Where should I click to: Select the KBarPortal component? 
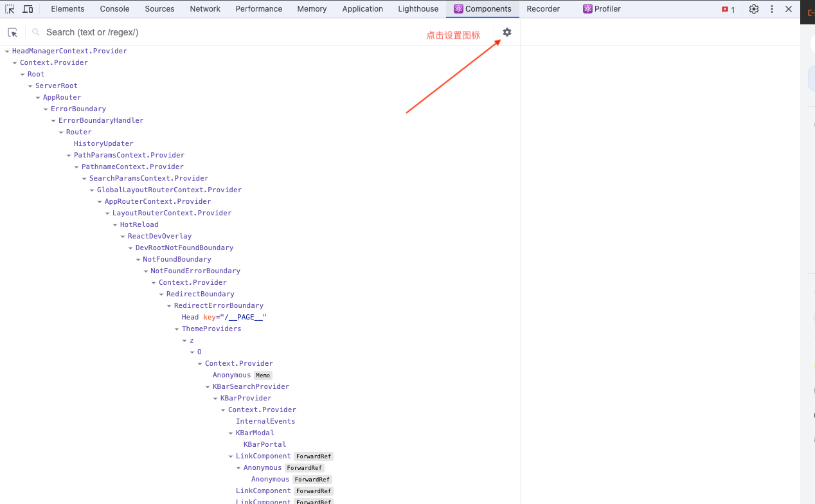265,445
